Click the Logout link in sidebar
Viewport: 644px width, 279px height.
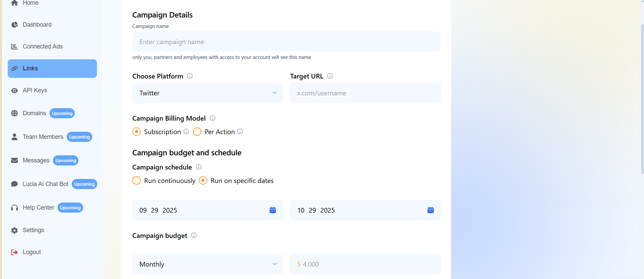pyautogui.click(x=32, y=252)
